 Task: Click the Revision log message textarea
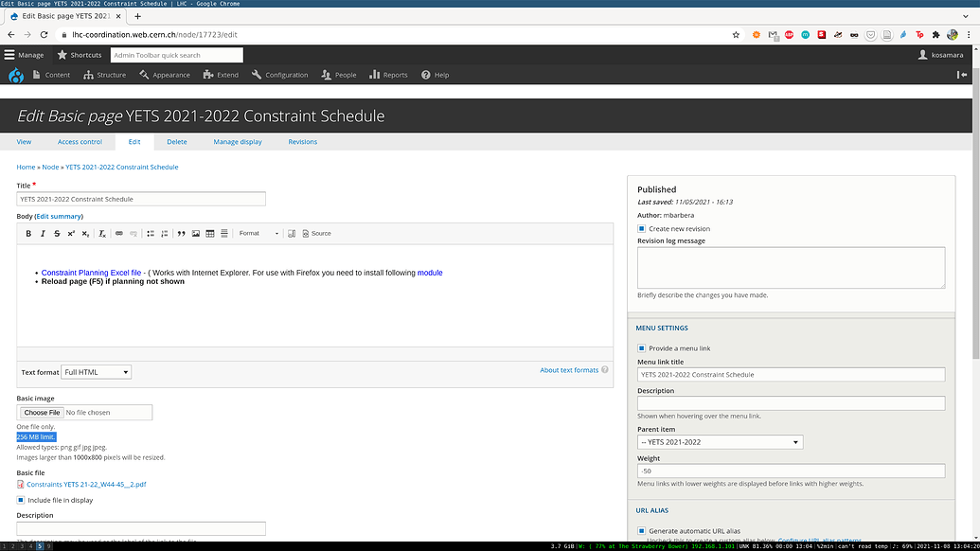click(792, 267)
